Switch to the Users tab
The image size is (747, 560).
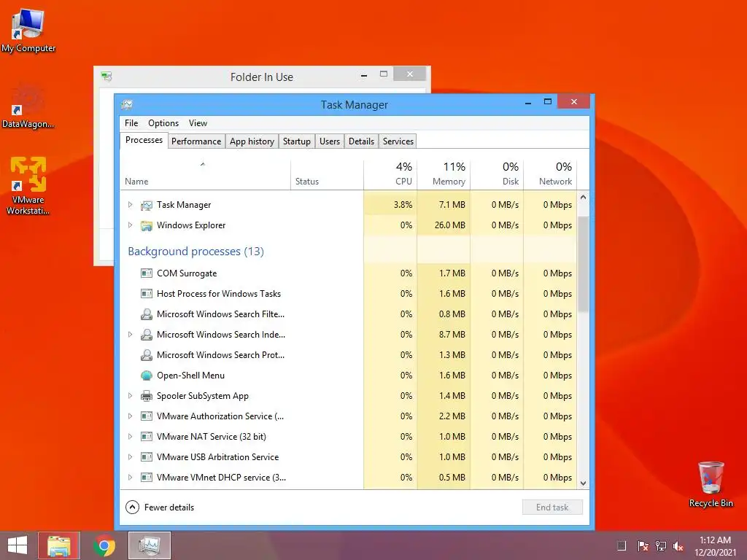pyautogui.click(x=330, y=141)
